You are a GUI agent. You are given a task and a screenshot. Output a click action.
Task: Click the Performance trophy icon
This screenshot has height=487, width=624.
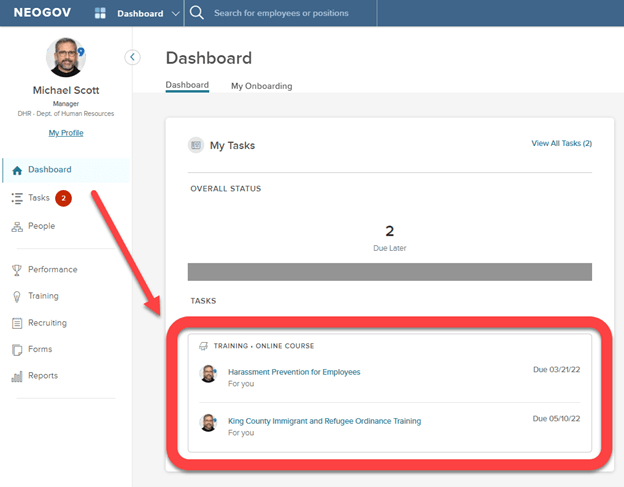[17, 270]
